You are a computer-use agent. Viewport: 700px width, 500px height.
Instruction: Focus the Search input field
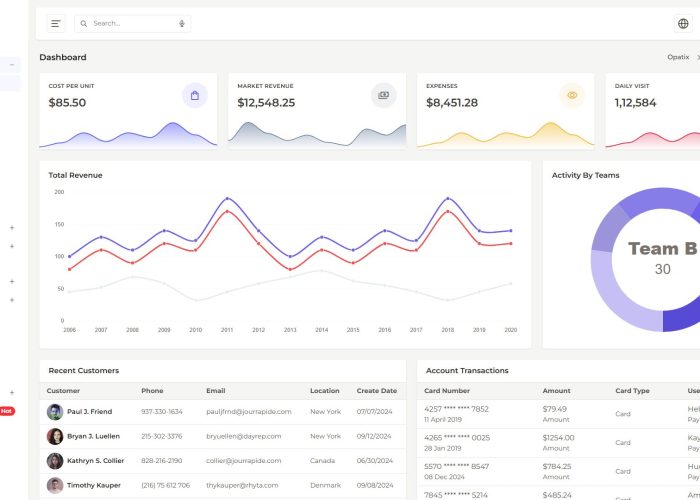click(133, 24)
